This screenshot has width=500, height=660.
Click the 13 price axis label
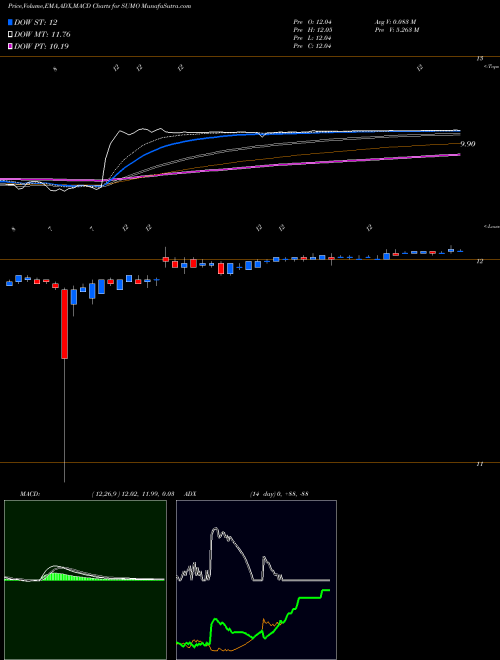pyautogui.click(x=479, y=59)
